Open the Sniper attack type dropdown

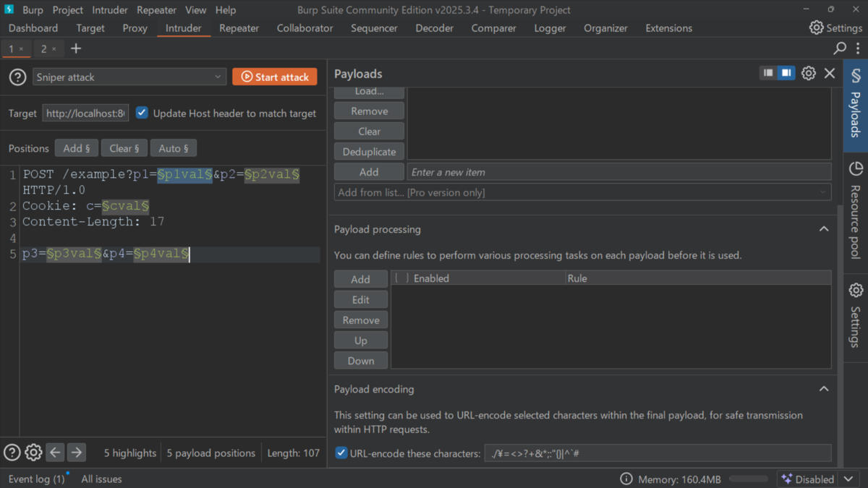129,77
